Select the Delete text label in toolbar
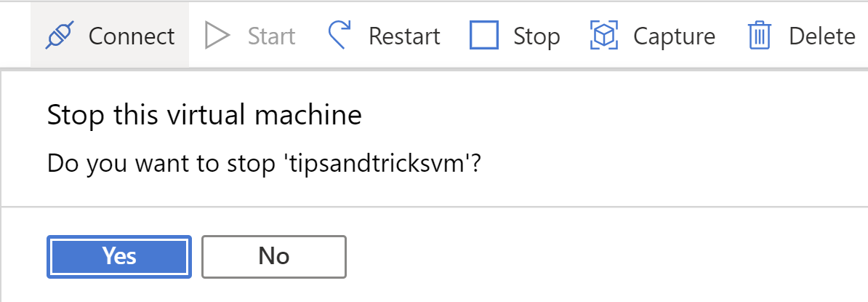 (x=822, y=36)
